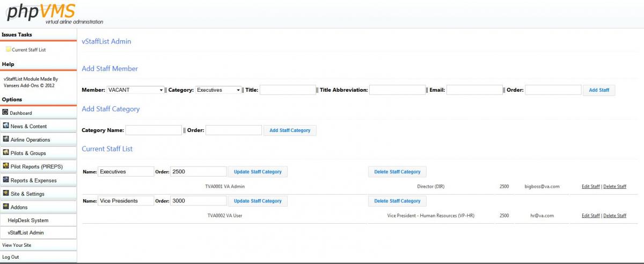Delete the Vice Presidents staff category

pos(397,201)
